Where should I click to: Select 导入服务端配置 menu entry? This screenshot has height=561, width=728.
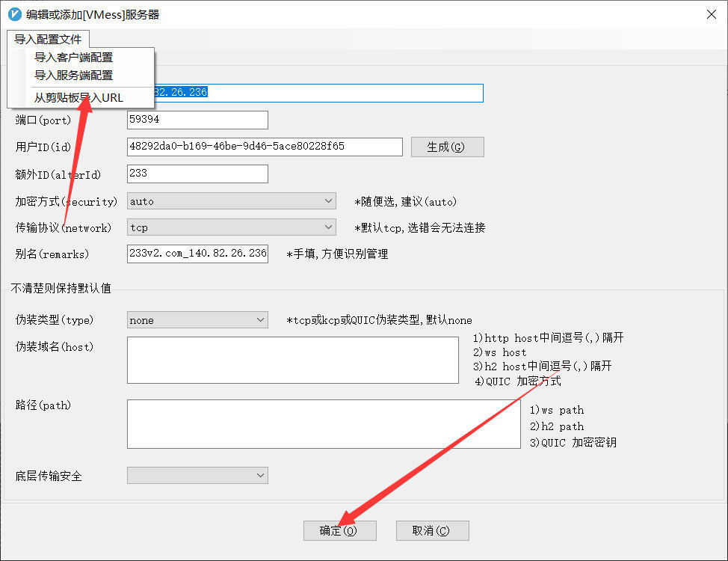click(x=73, y=75)
